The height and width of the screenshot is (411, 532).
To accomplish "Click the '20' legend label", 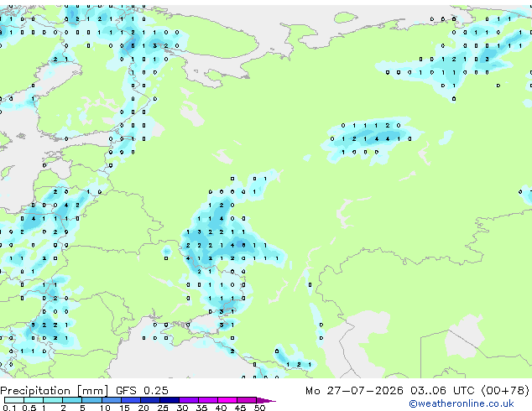I will [143, 408].
